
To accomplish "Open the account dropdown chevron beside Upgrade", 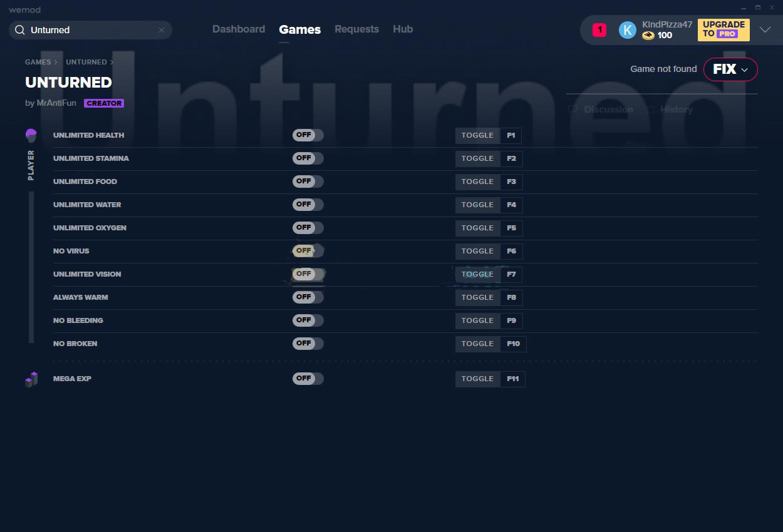I will point(765,29).
